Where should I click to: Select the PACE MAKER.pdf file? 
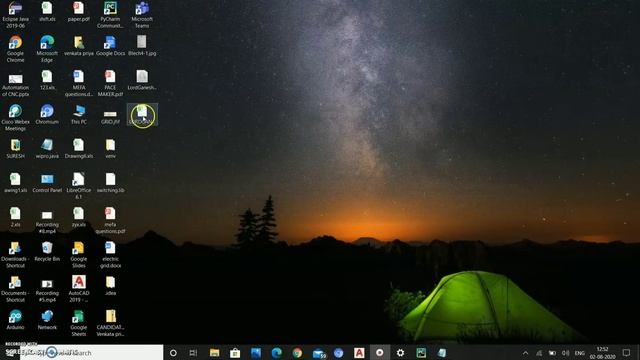[110, 84]
